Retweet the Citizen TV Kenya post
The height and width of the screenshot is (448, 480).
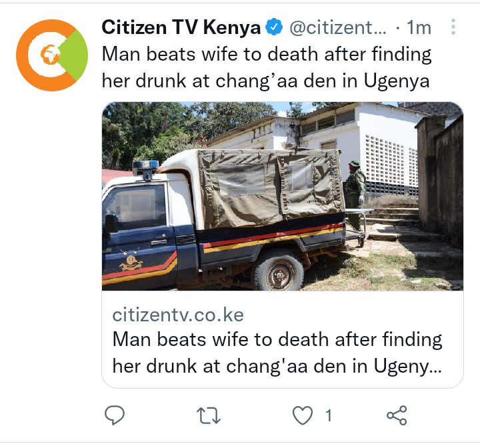209,415
